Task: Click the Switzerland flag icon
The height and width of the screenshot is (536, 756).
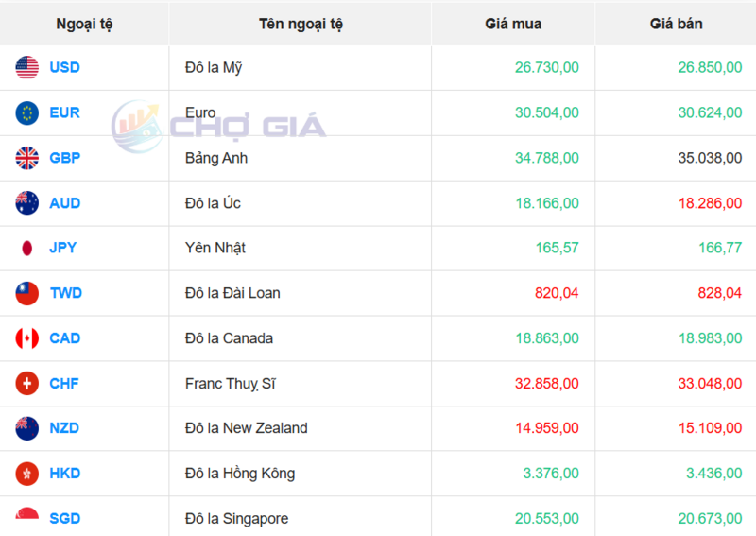Action: (x=26, y=384)
